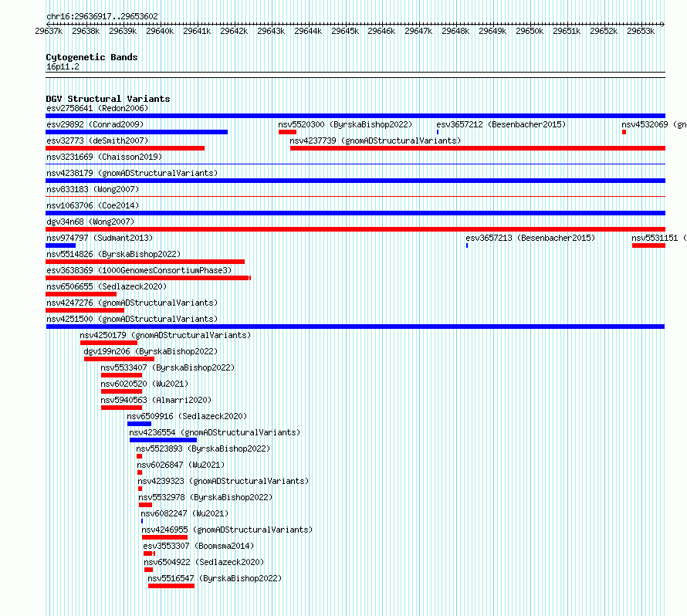Select the red bar under nsv5531151
The image size is (687, 616).
(x=649, y=245)
